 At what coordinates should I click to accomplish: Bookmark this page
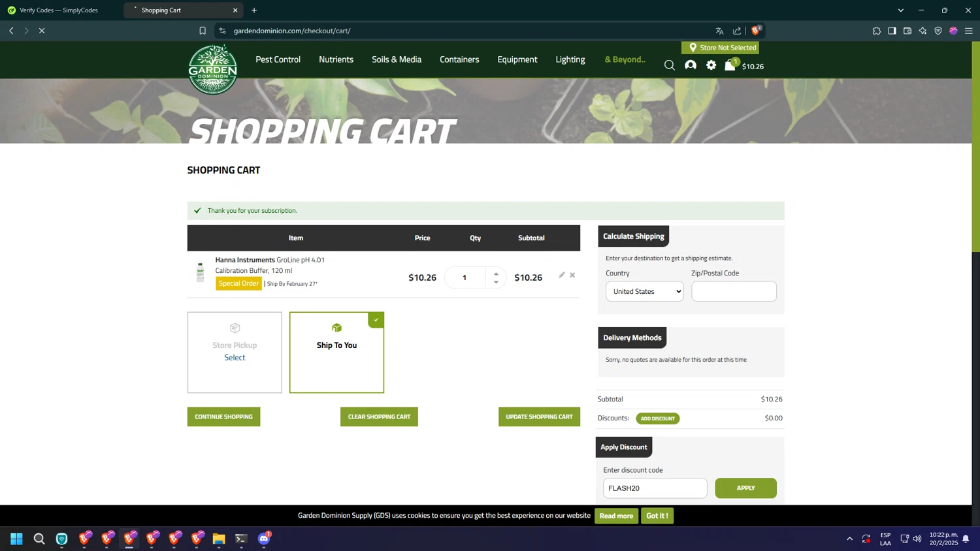tap(203, 31)
